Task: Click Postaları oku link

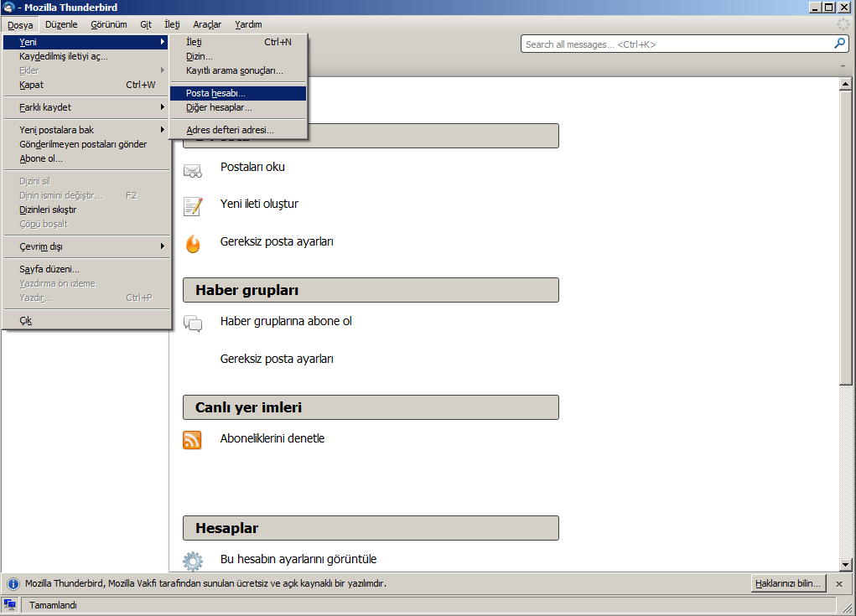Action: click(252, 167)
